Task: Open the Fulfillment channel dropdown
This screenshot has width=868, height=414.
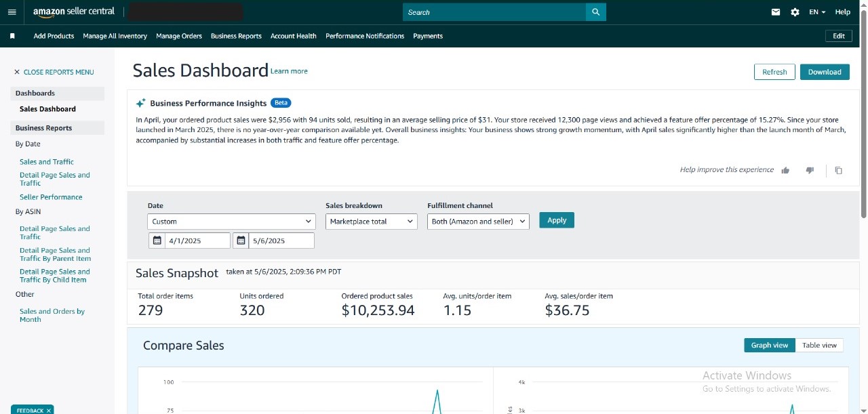Action: pyautogui.click(x=478, y=222)
